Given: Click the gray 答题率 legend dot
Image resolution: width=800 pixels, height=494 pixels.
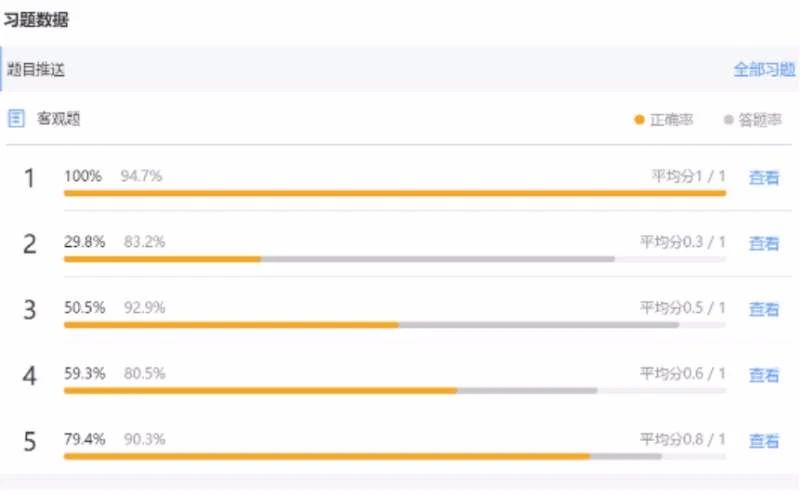Looking at the screenshot, I should point(729,119).
